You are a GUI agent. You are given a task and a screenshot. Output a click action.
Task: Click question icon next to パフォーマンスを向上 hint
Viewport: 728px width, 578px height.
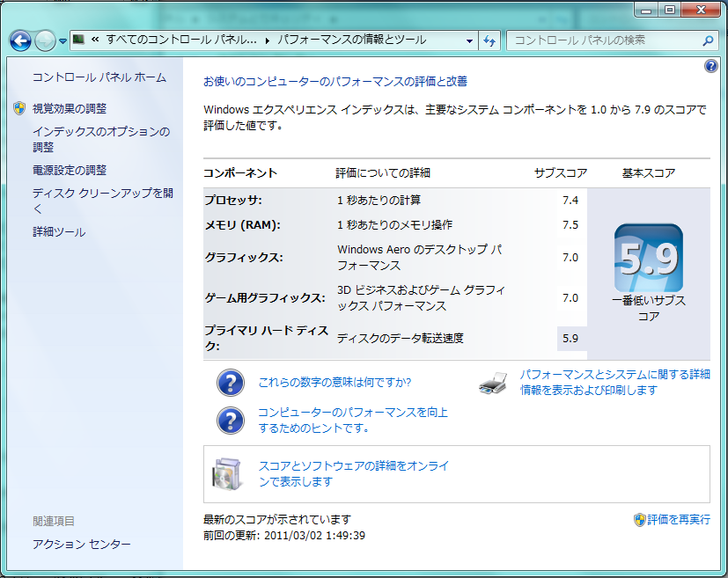tap(231, 421)
